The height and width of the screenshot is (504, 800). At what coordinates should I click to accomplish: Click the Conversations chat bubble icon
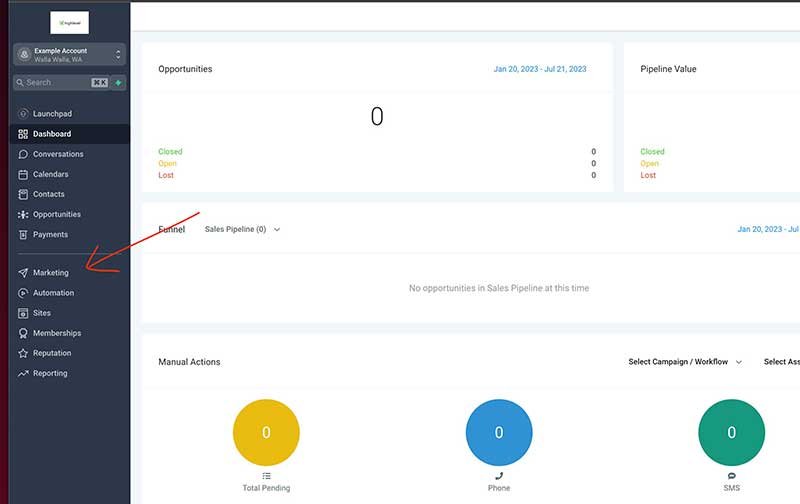tap(23, 154)
